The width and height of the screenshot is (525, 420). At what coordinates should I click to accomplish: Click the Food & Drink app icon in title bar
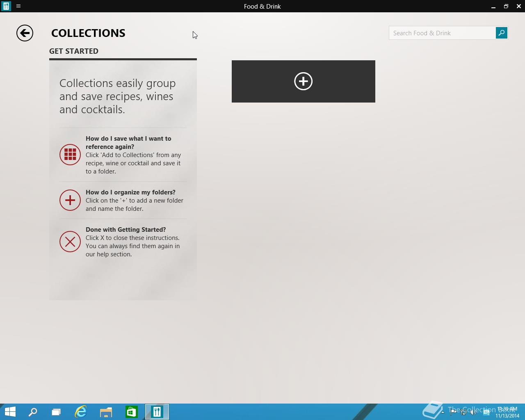[x=6, y=6]
